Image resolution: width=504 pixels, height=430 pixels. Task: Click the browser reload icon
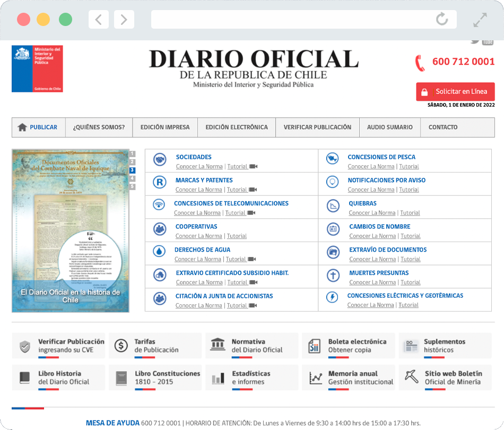point(442,19)
